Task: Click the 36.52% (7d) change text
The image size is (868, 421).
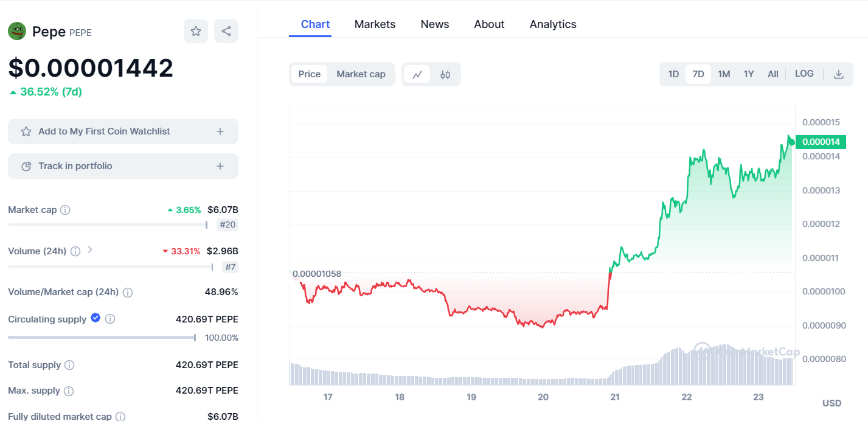Action: pos(51,92)
